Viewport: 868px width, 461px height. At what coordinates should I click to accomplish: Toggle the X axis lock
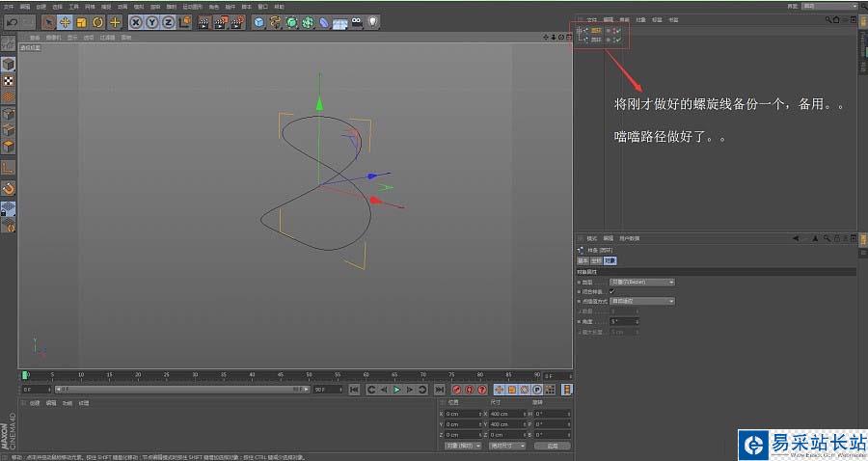(136, 22)
